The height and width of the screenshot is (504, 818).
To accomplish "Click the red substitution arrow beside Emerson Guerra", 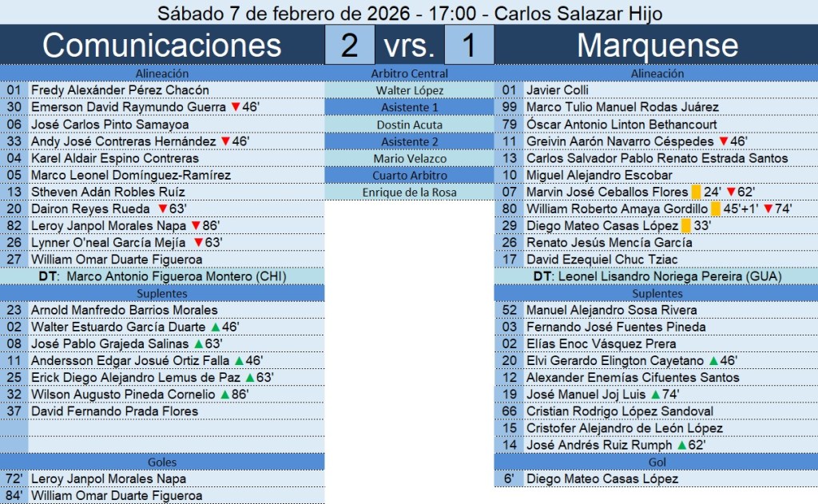I will point(235,107).
